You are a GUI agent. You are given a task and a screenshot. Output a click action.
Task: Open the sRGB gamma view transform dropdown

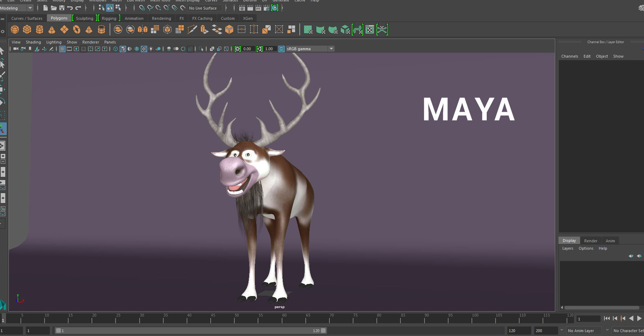point(310,49)
